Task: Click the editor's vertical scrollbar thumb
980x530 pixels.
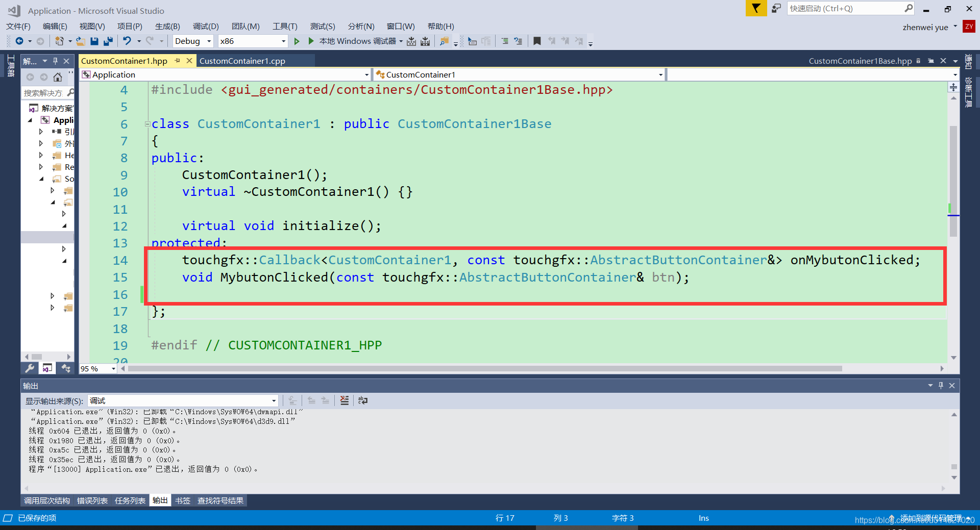Action: [953, 181]
